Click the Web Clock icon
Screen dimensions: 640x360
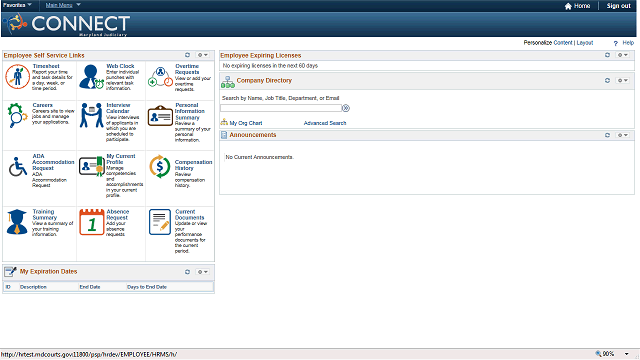(x=91, y=76)
